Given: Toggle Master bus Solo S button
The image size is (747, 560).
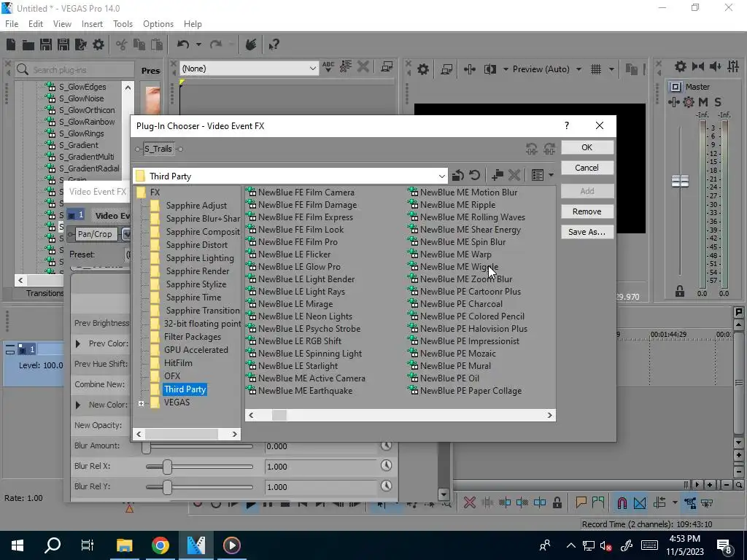Looking at the screenshot, I should coord(718,102).
